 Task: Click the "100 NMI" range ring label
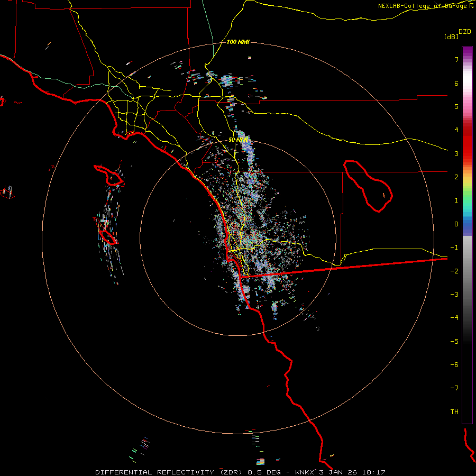coord(238,42)
